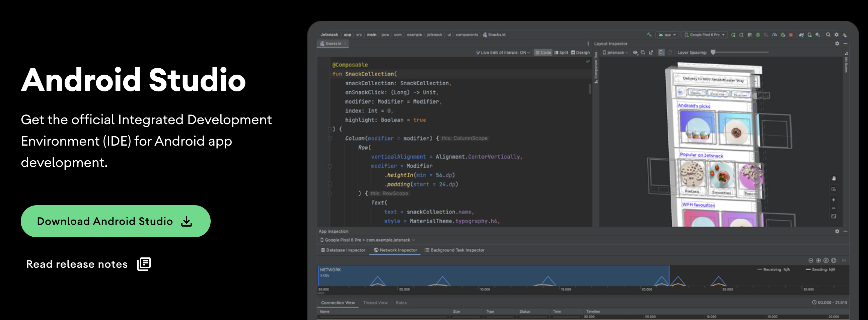Viewport: 868px width, 320px height.
Task: Click the Popular on Jetsnack label in preview
Action: (x=701, y=155)
